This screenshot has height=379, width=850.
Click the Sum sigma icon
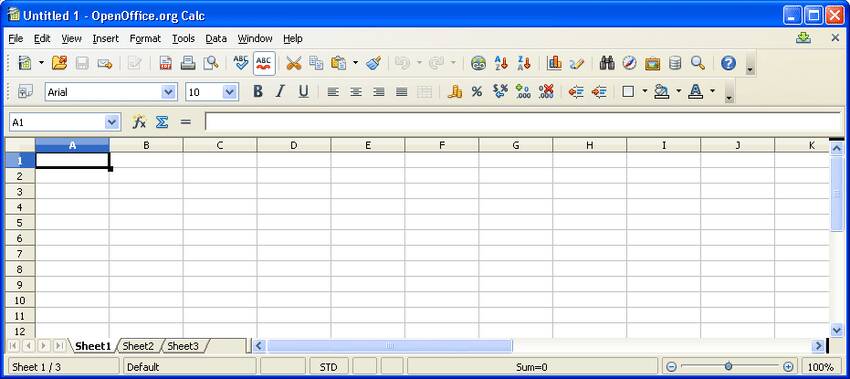[162, 122]
